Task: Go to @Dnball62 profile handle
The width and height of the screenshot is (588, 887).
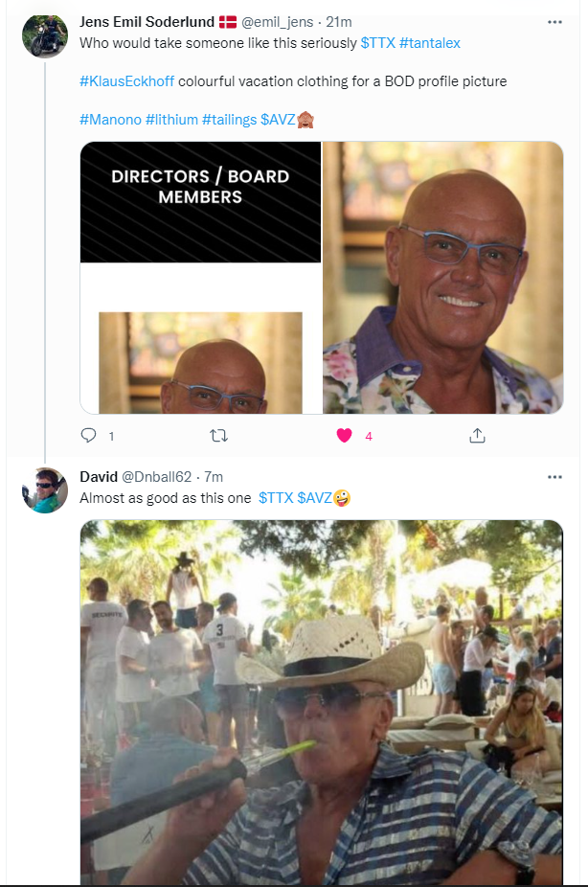Action: (159, 477)
